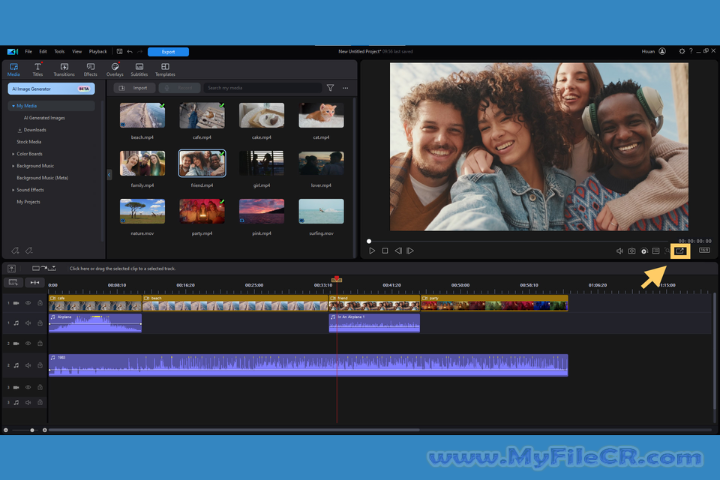Image resolution: width=720 pixels, height=480 pixels.
Task: Select the beach.mp4 thumbnail
Action: coord(142,115)
